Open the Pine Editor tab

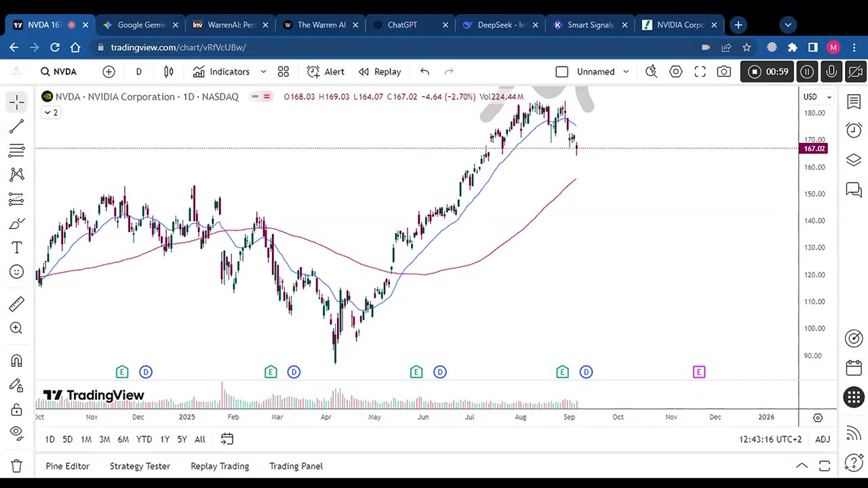click(67, 466)
